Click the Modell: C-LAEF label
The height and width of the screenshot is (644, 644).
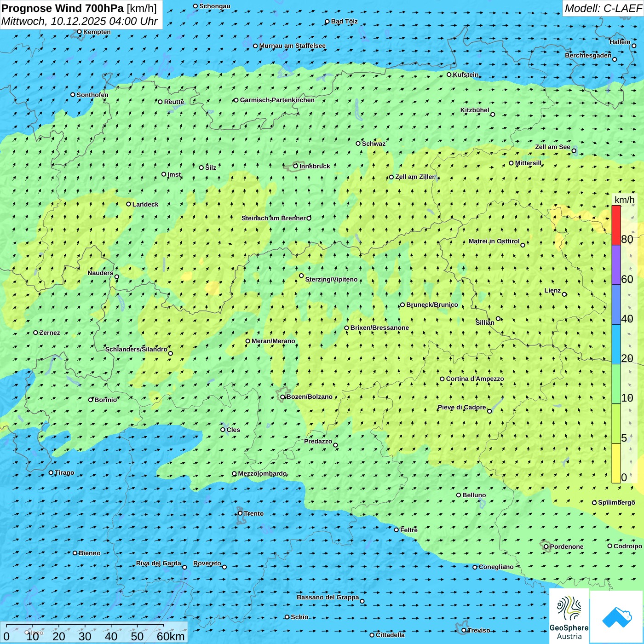coord(603,8)
